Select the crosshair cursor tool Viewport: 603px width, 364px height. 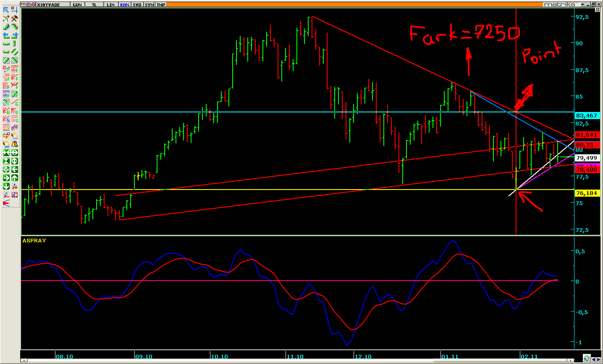pyautogui.click(x=15, y=10)
